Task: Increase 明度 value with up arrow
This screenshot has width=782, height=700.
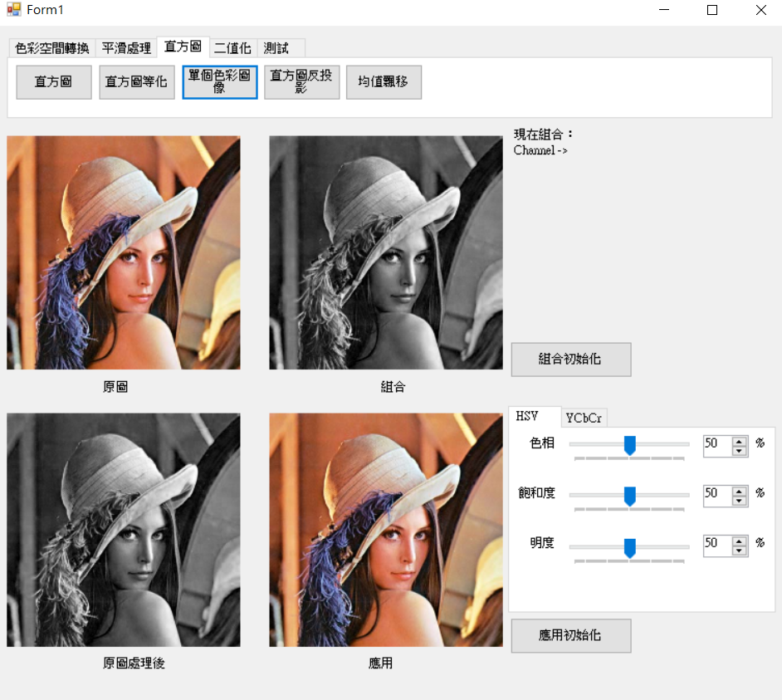Action: tap(739, 541)
